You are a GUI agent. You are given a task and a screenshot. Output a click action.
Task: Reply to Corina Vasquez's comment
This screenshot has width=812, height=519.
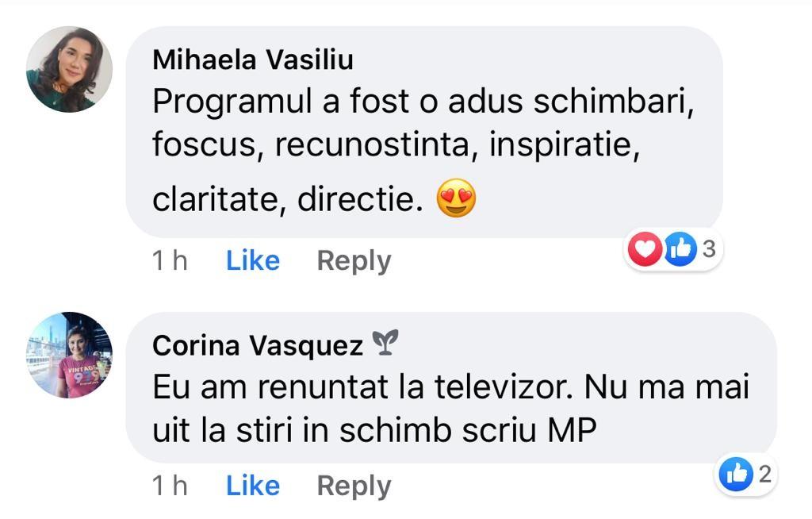click(354, 486)
